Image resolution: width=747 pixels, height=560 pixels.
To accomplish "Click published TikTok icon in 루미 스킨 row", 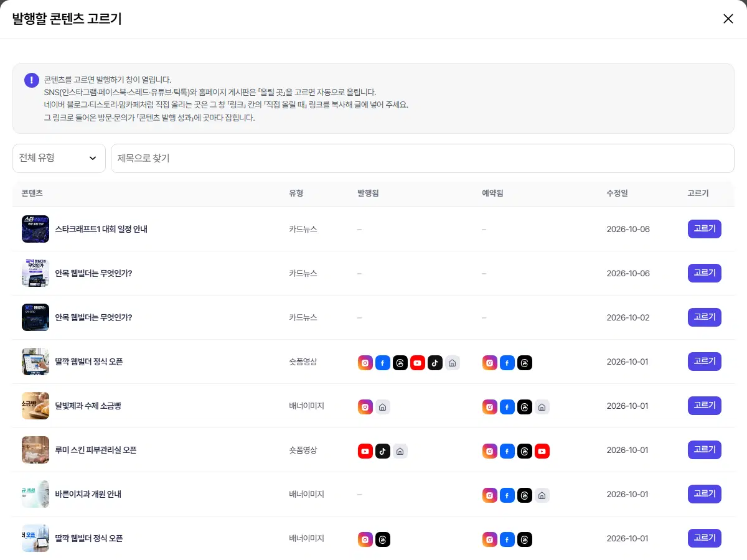I will click(x=383, y=451).
